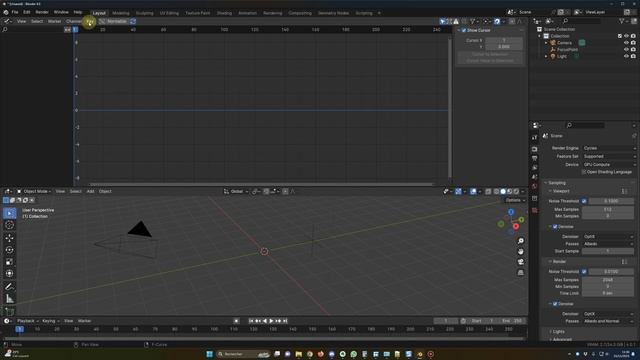Open the Output properties tab icon
Screen dimensions: 640x360
pos(535,158)
